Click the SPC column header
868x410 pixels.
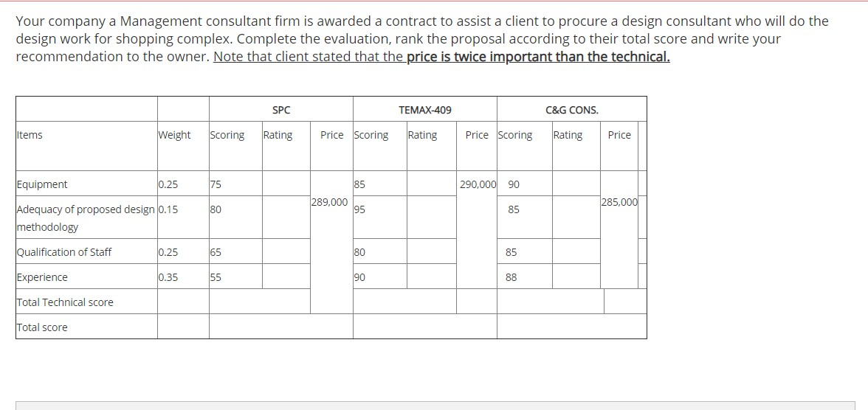(x=281, y=110)
